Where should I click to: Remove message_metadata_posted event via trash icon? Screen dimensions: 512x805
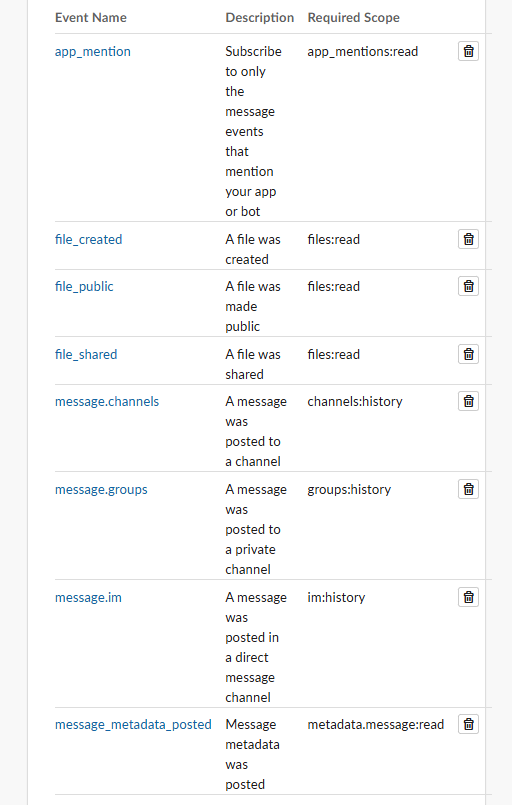point(468,724)
